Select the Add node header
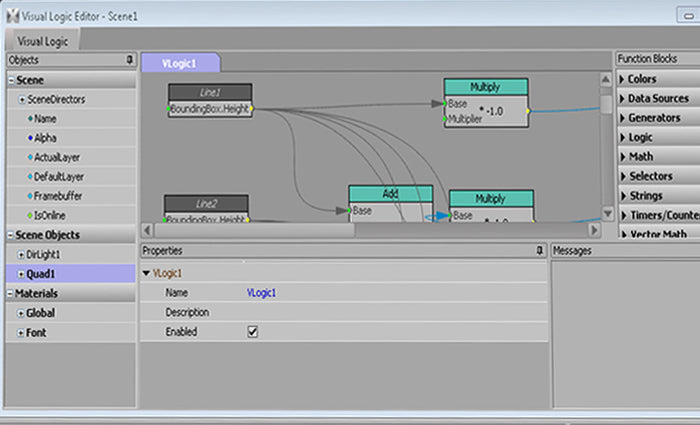Screen dimensions: 700x425 tap(390, 194)
